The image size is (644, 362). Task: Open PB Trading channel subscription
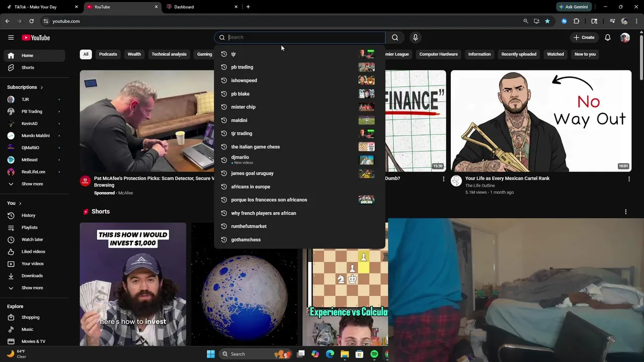(34, 112)
